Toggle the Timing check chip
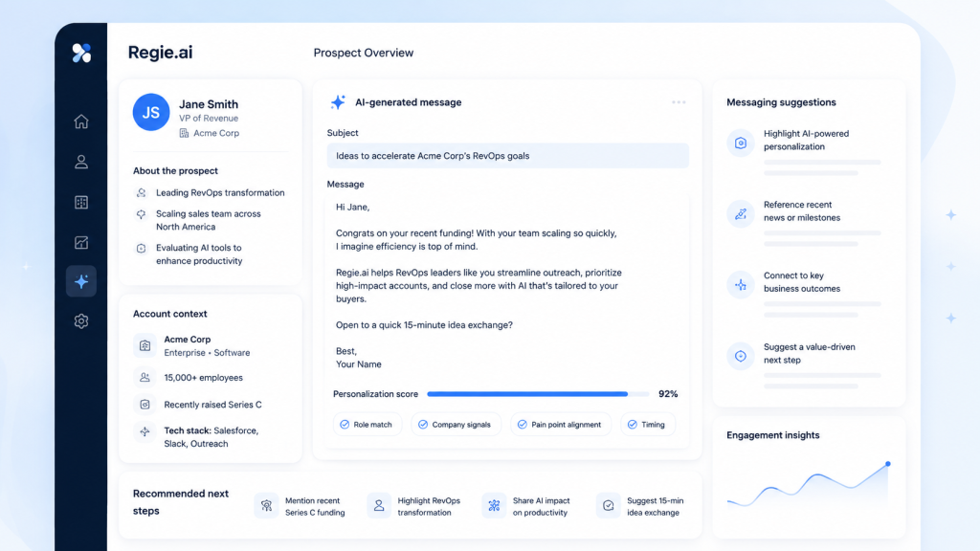Viewport: 980px width, 551px height. (x=648, y=424)
